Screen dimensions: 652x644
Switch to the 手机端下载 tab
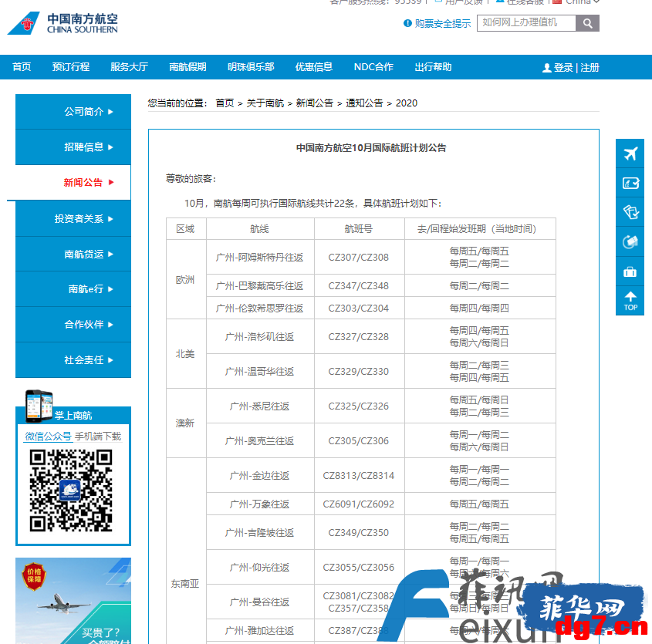tap(98, 436)
